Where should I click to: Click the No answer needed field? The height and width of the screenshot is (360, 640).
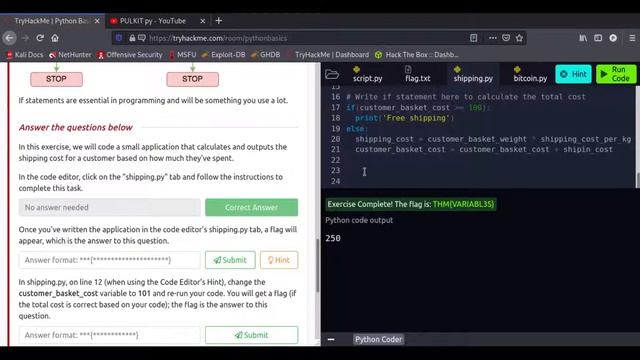109,207
